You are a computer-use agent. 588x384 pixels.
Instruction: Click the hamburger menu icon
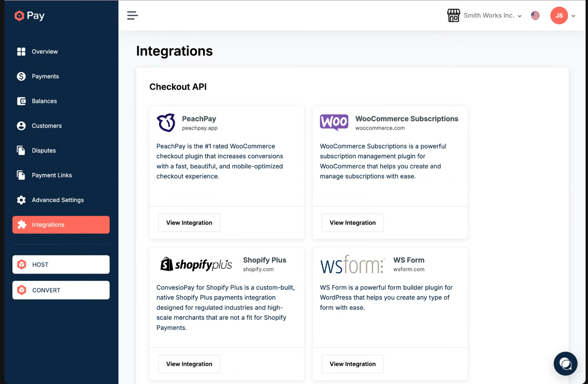(132, 16)
